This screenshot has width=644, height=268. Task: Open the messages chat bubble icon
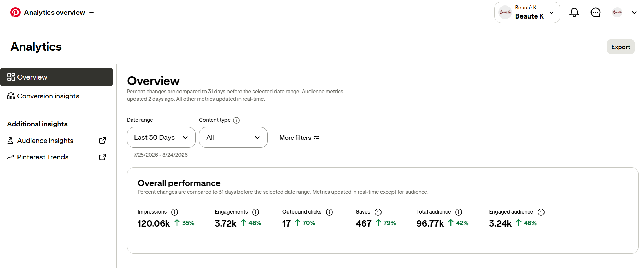pos(596,12)
